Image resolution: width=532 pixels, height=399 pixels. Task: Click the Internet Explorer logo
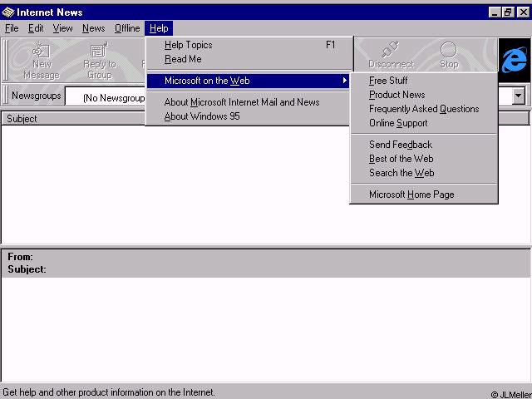coord(515,60)
